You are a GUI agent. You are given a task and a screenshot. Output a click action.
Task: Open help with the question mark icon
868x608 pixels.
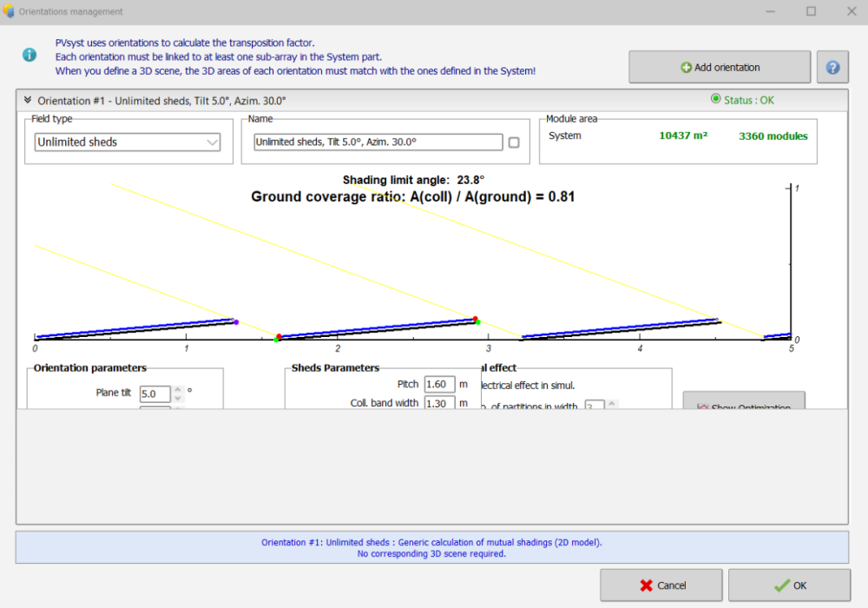coord(832,67)
